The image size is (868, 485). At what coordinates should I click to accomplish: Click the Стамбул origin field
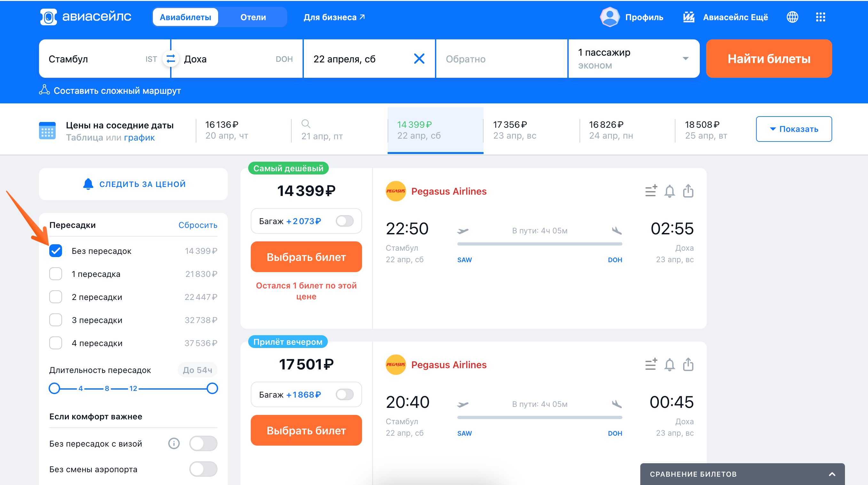click(105, 59)
